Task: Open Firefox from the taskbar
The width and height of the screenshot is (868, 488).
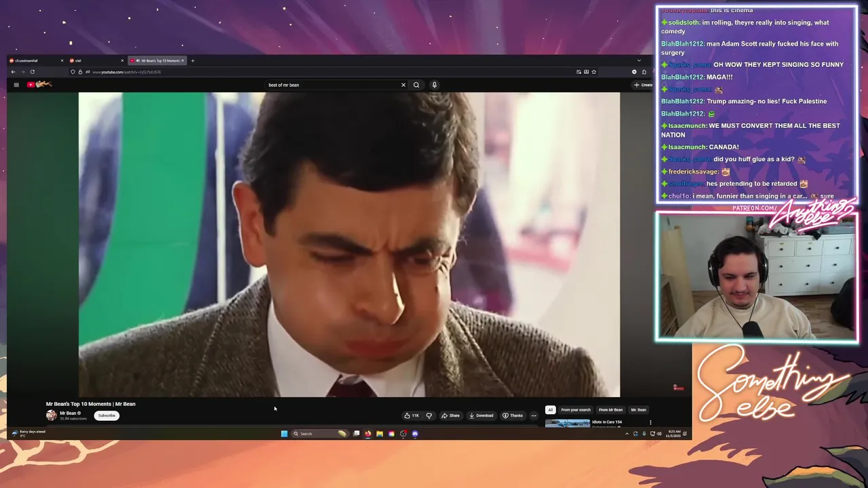Action: (x=368, y=434)
